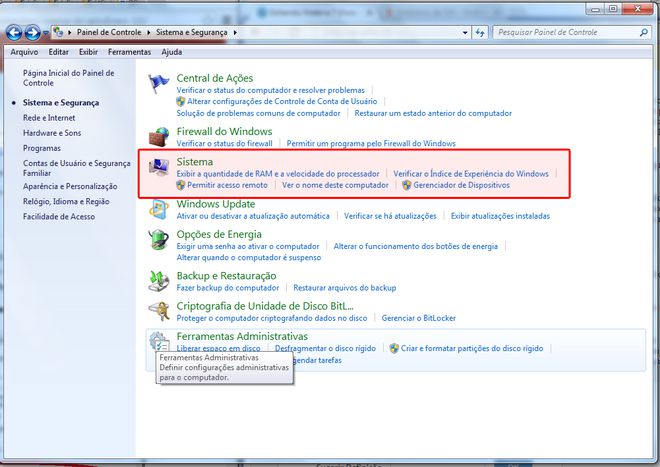Screen dimensions: 660x467
Task: Click Ver o nome deste computador
Action: [x=335, y=185]
